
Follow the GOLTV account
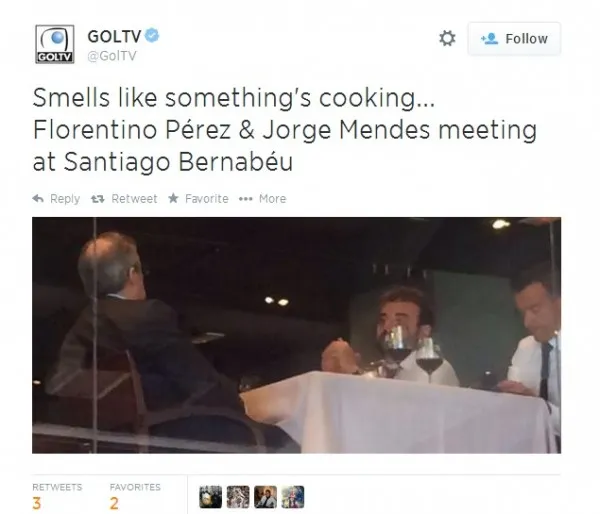click(x=514, y=39)
